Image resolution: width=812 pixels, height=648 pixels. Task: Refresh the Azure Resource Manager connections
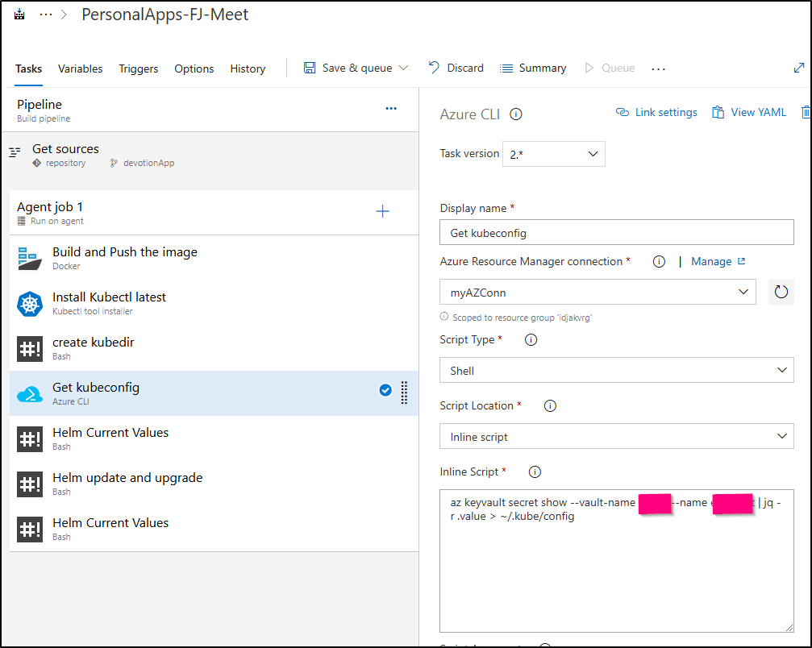click(x=781, y=292)
